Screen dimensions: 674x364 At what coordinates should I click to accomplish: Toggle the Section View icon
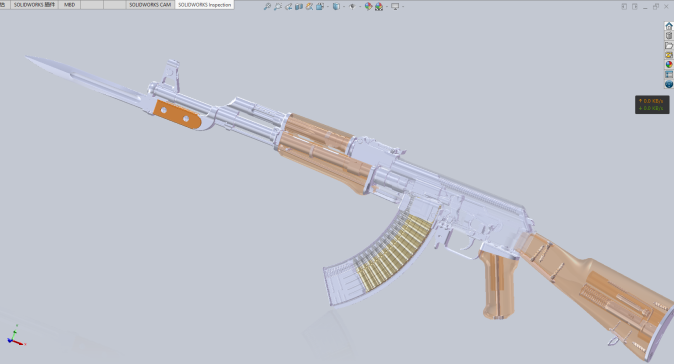coord(299,6)
